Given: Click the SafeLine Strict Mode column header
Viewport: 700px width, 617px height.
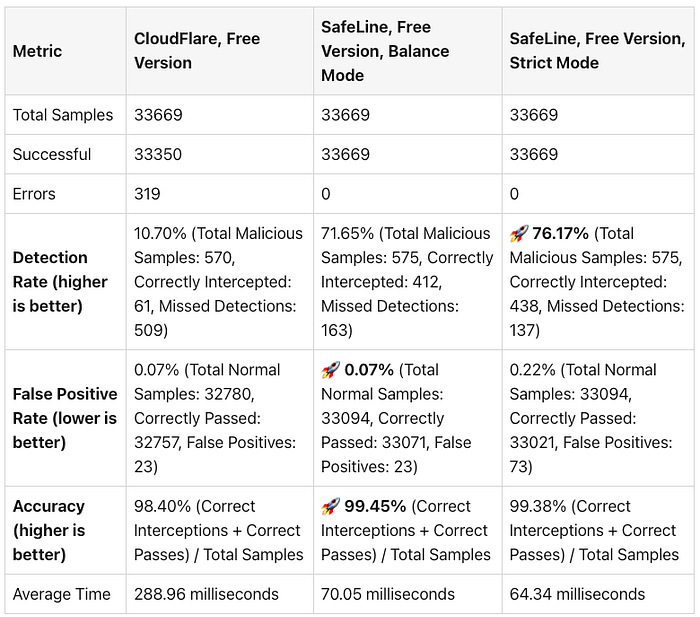Looking at the screenshot, I should tap(598, 50).
